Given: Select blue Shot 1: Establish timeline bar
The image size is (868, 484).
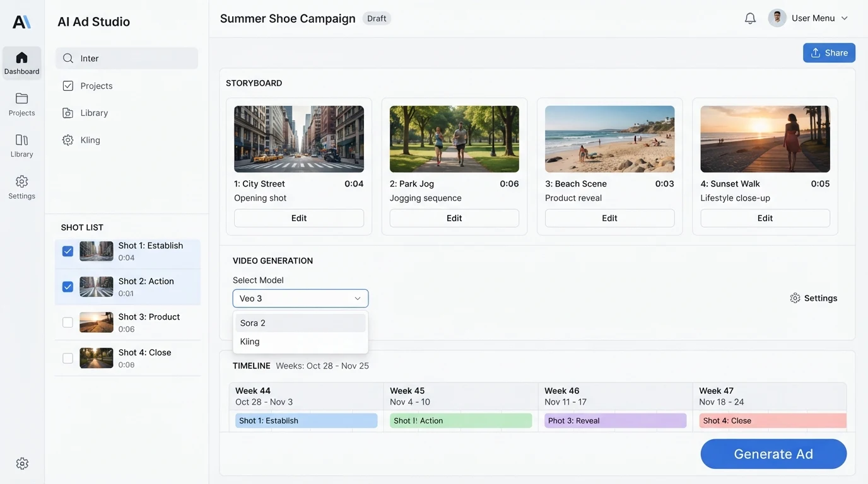Looking at the screenshot, I should (307, 421).
